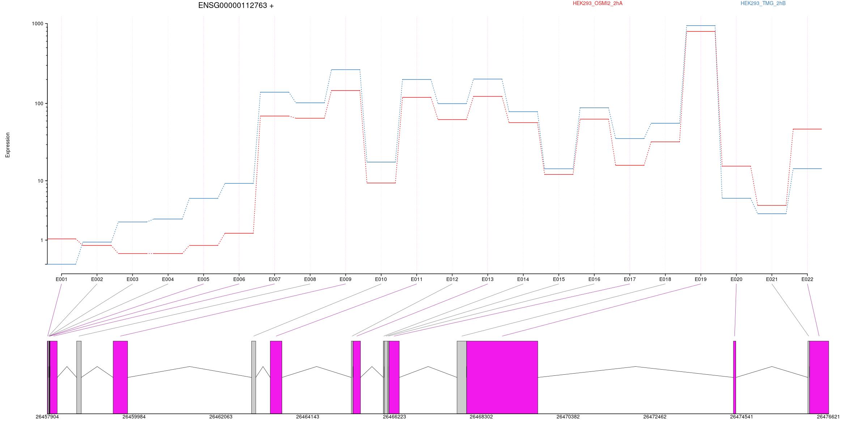Click exon label E009
This screenshot has width=868, height=434.
click(345, 279)
